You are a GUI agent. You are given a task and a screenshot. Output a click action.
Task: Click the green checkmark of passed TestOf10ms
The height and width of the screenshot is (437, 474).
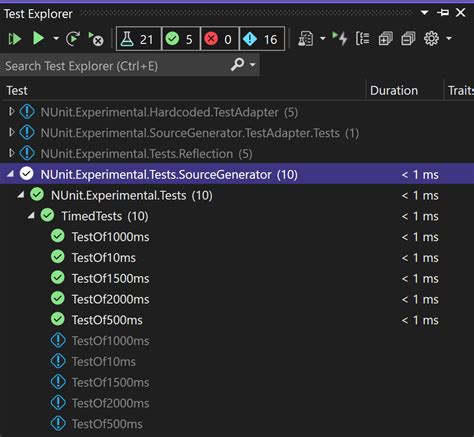58,257
